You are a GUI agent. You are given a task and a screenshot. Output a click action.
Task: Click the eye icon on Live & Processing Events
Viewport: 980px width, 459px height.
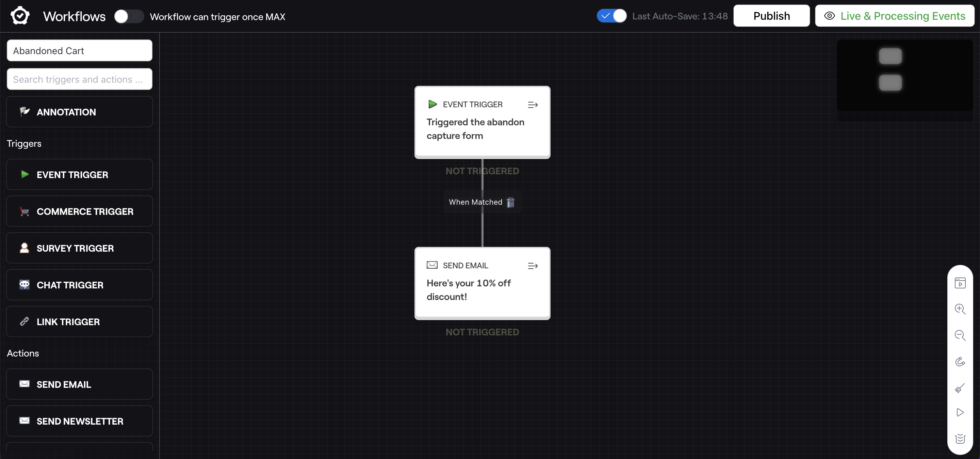click(829, 16)
